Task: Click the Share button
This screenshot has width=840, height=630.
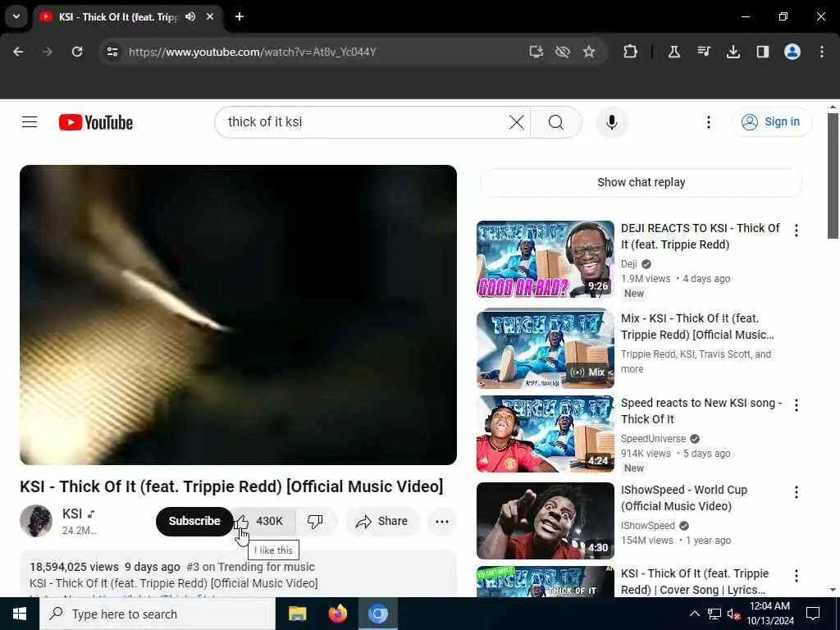Action: (382, 521)
